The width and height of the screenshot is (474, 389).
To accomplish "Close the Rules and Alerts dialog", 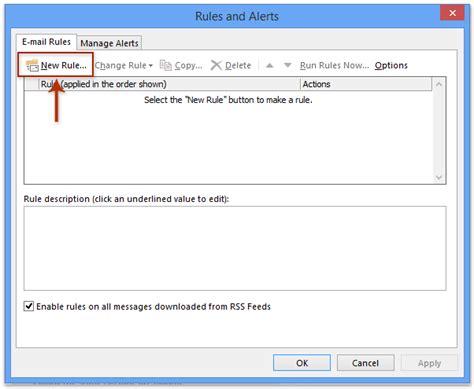I will [452, 13].
